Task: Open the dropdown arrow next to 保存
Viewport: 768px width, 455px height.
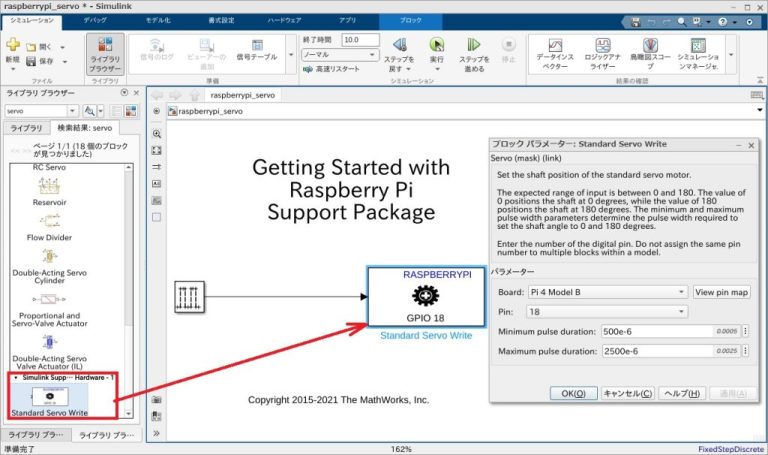Action: (x=64, y=62)
